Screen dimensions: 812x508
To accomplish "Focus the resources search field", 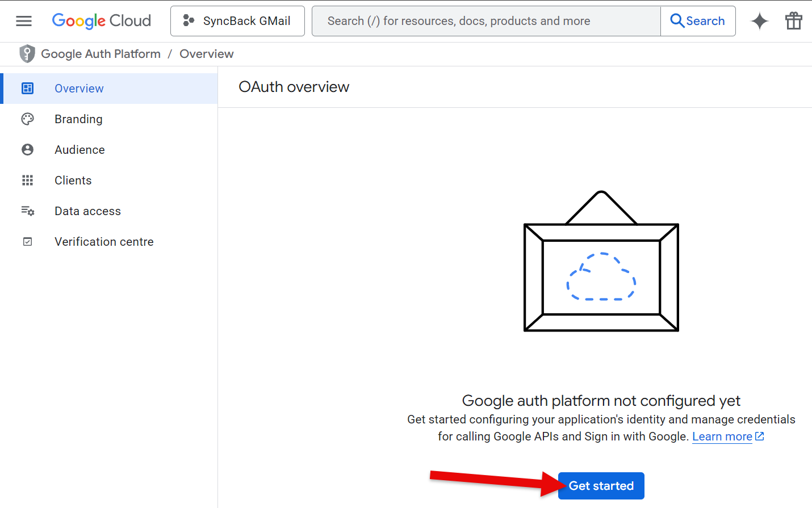I will point(485,21).
